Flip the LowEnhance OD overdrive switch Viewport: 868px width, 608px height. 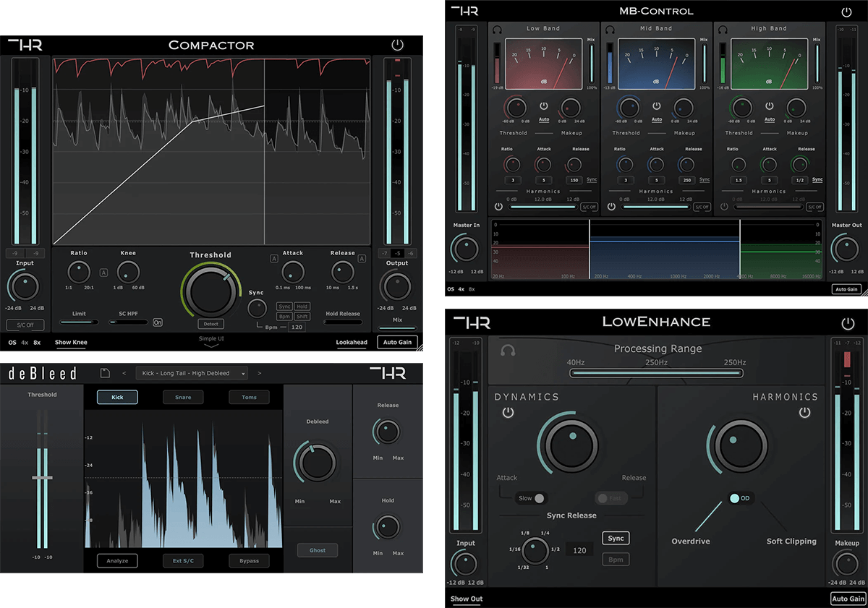740,498
